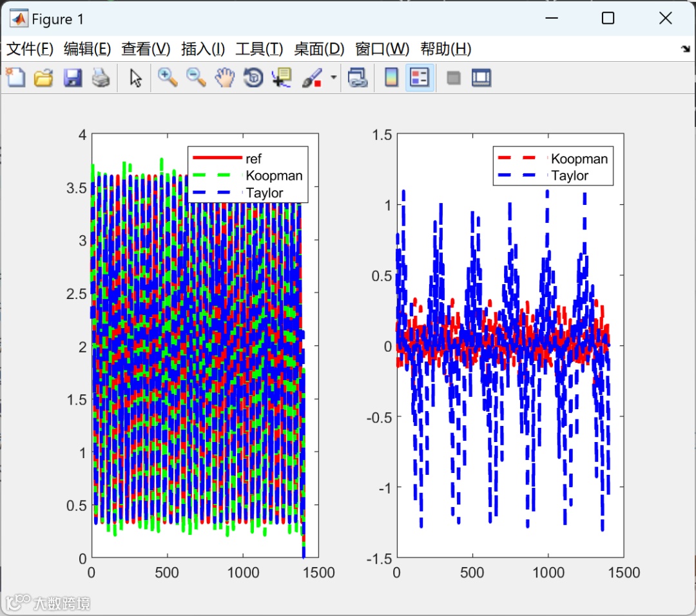Click the 'Figure 1' window title
Image resolution: width=696 pixels, height=616 pixels.
point(58,19)
